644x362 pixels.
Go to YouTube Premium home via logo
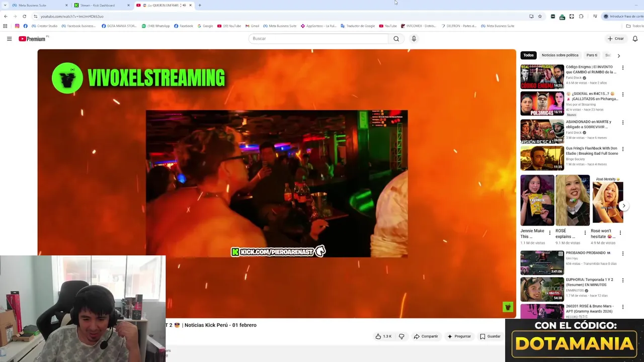33,39
